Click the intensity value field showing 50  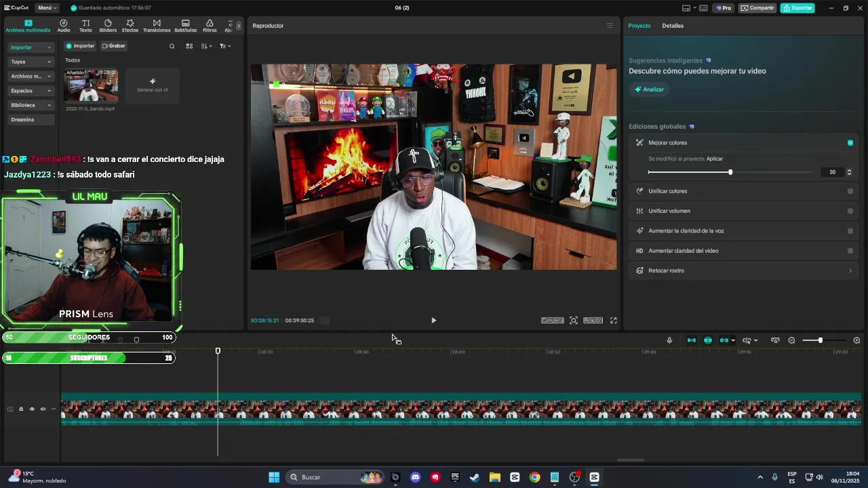pos(832,172)
